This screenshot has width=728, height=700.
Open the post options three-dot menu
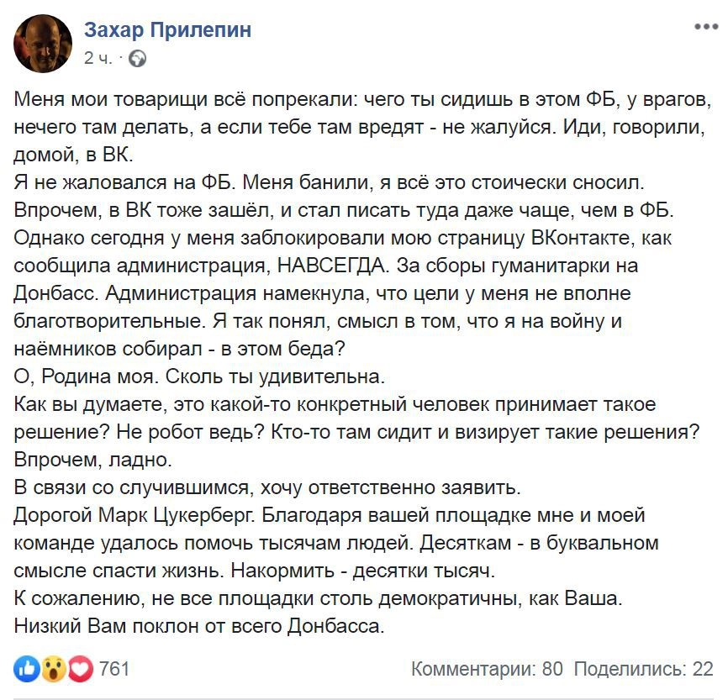[x=704, y=28]
